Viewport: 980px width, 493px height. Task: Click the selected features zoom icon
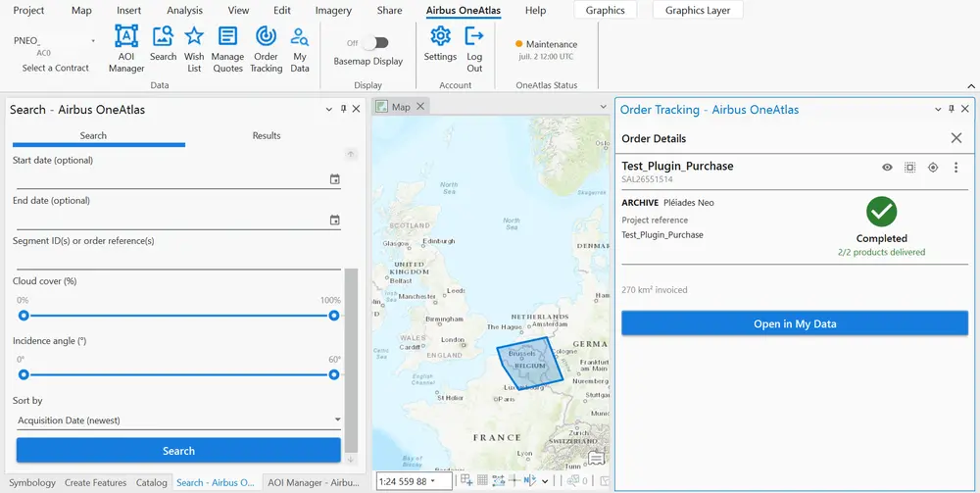coord(572,480)
